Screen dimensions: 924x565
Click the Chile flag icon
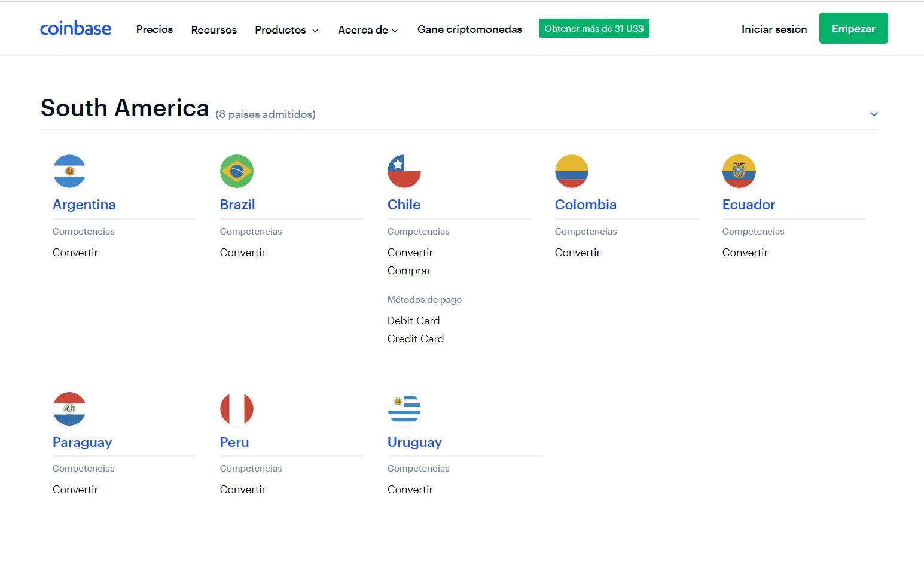click(404, 171)
